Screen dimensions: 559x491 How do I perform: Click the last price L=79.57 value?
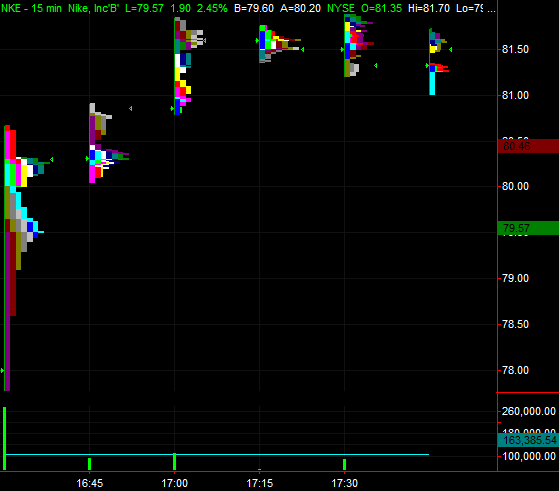tap(144, 8)
